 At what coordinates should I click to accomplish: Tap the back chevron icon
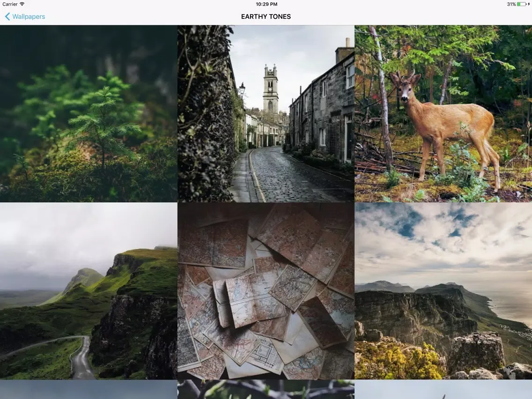(7, 16)
